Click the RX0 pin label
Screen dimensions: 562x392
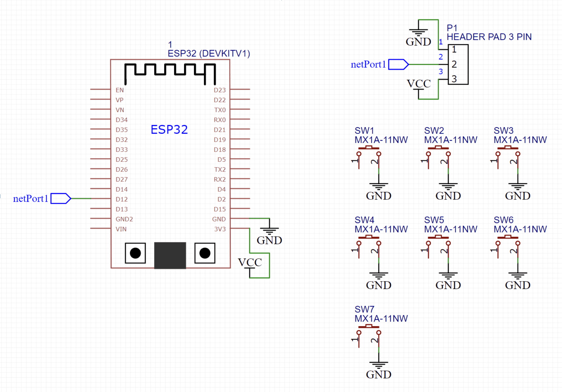220,120
